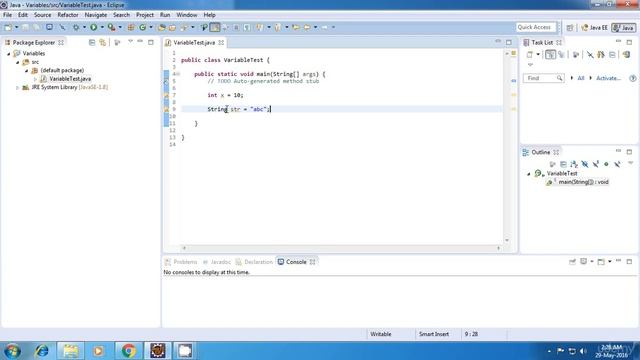Click the green Run button in toolbar

pos(93,27)
